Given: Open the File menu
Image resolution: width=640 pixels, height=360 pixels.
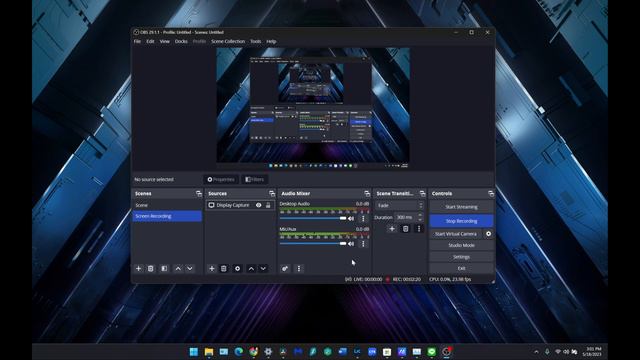Looking at the screenshot, I should [137, 41].
